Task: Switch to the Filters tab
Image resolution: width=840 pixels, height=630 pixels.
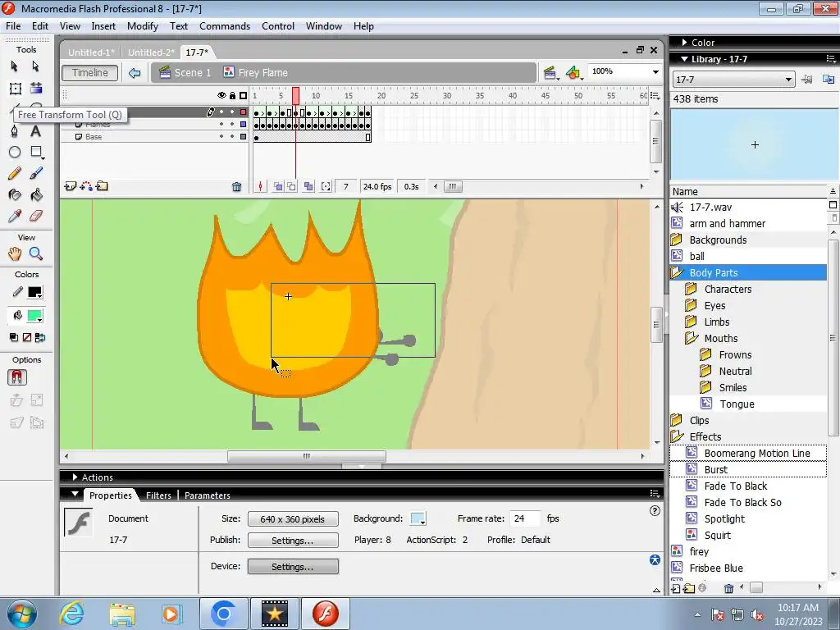Action: click(x=158, y=495)
